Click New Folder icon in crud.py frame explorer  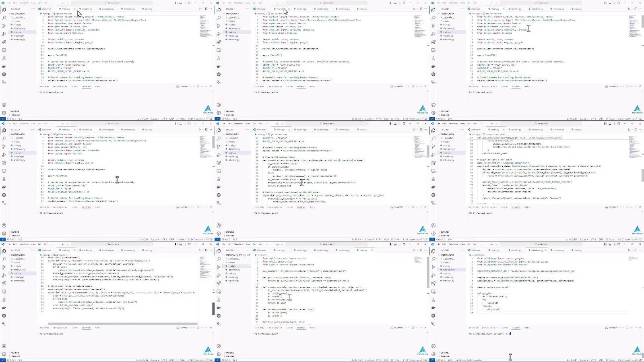[241, 255]
